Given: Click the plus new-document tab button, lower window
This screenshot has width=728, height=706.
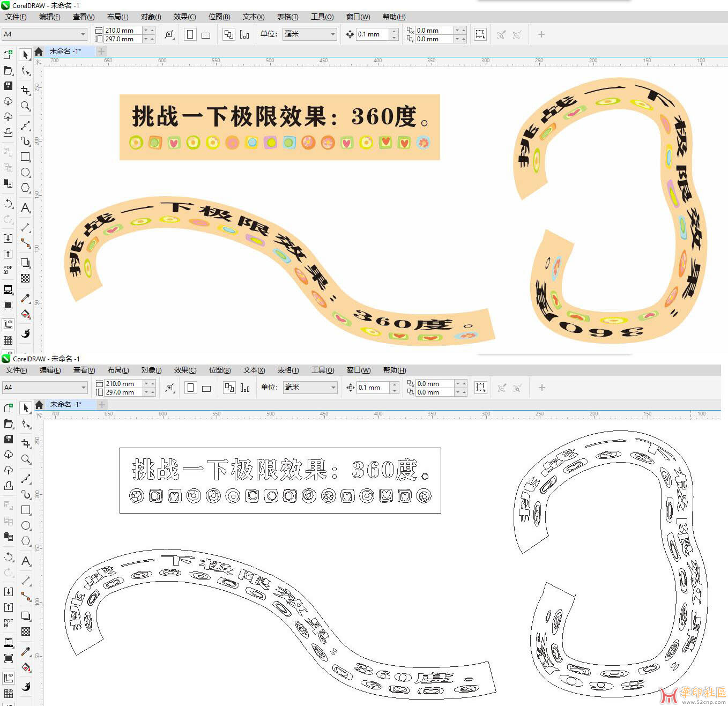Looking at the screenshot, I should coord(101,405).
